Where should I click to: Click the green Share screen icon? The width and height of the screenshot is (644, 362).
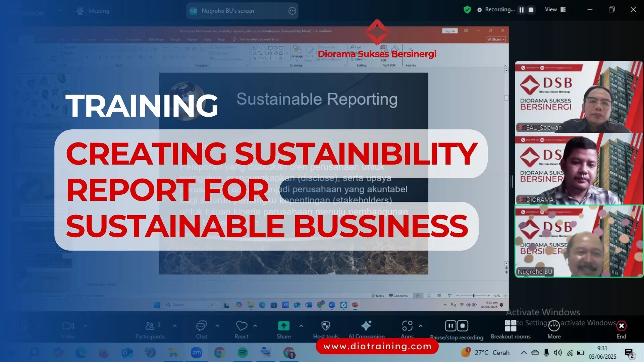click(x=284, y=326)
